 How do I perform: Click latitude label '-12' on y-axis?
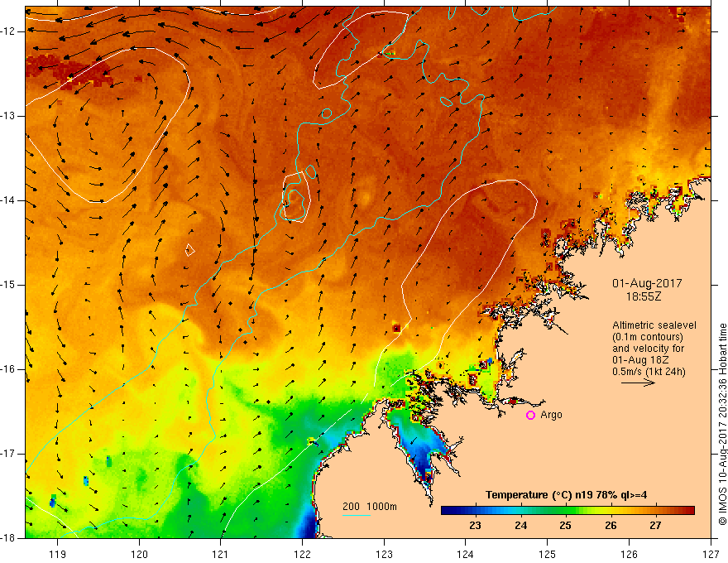(x=8, y=31)
